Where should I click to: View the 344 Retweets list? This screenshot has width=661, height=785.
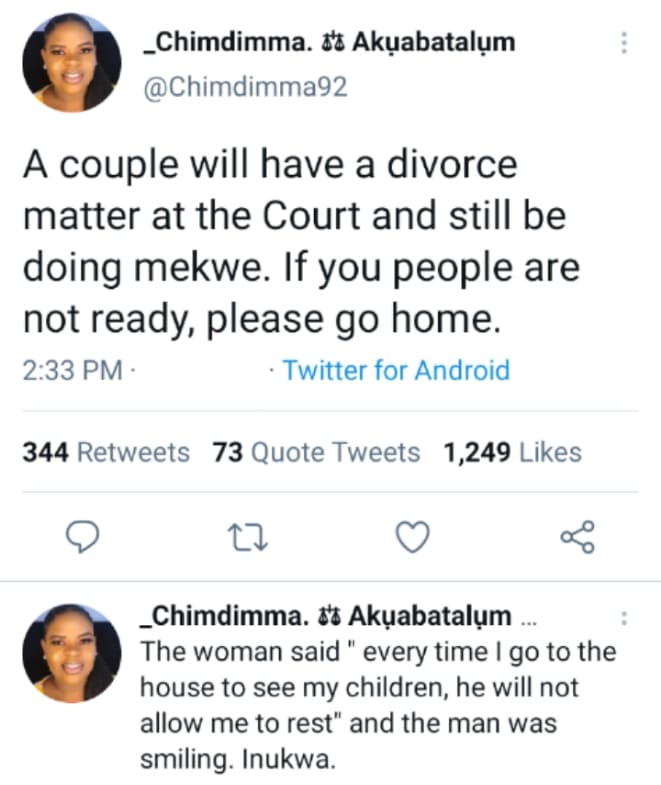106,453
